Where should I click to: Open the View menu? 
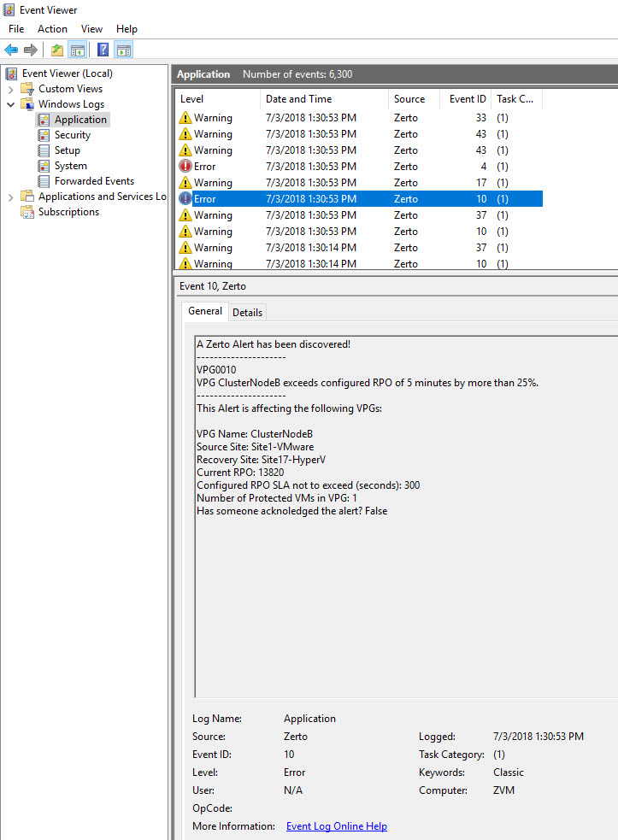(x=91, y=29)
